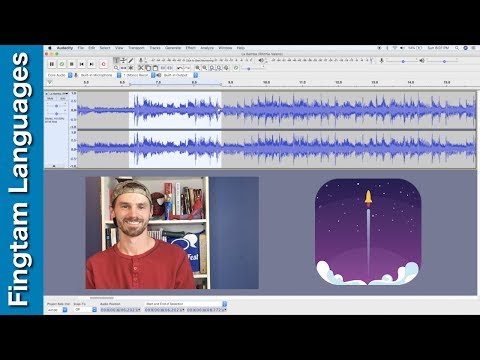Undo the last edit

[180, 68]
